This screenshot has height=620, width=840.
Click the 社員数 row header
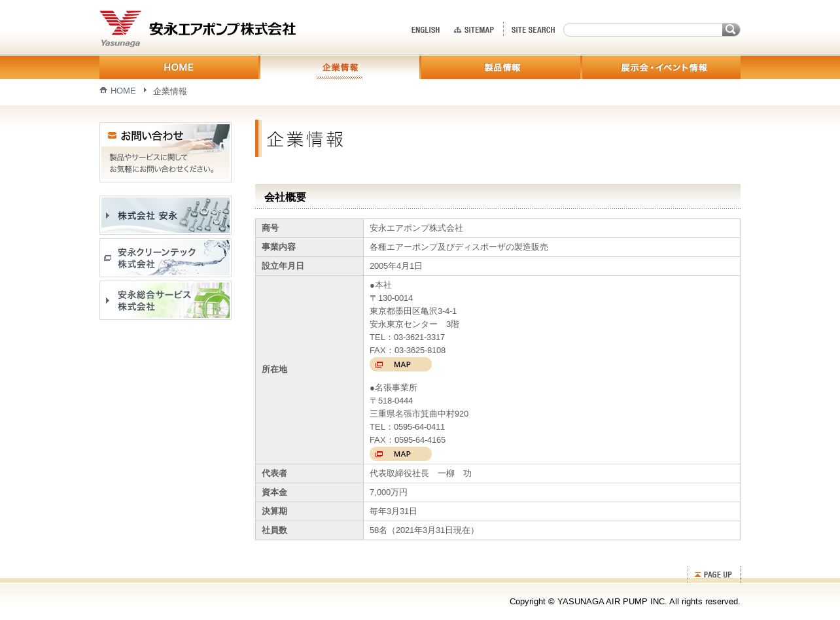[x=309, y=530]
